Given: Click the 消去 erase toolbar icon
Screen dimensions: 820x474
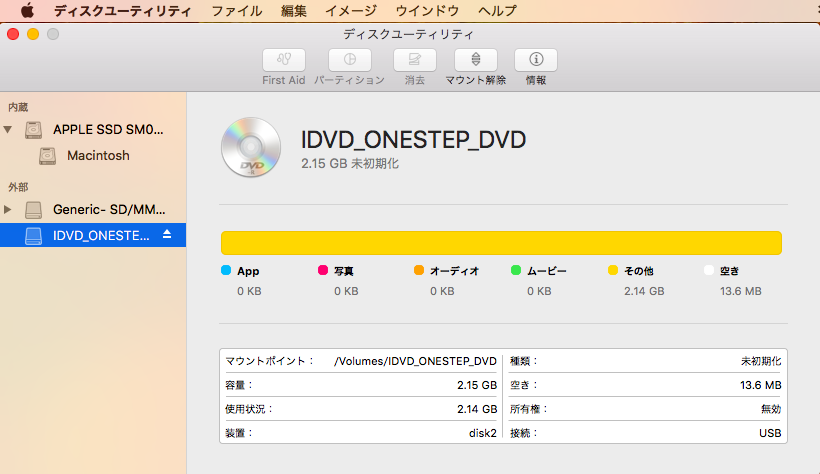Looking at the screenshot, I should 415,60.
